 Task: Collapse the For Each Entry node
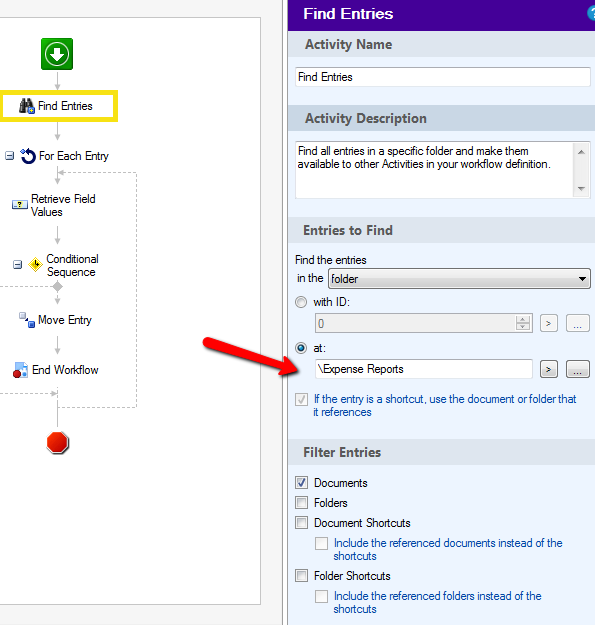tap(9, 155)
